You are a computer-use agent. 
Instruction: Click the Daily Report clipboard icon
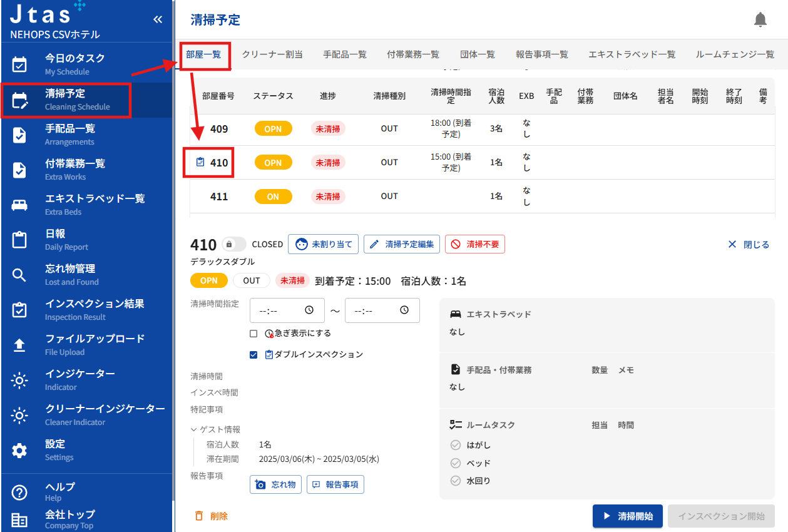19,240
